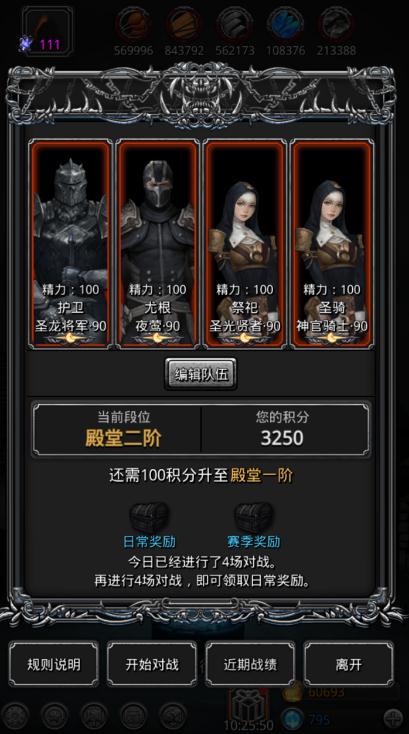The height and width of the screenshot is (734, 409).
Task: Select the 尤根 夜莺 hero card
Action: point(158,244)
